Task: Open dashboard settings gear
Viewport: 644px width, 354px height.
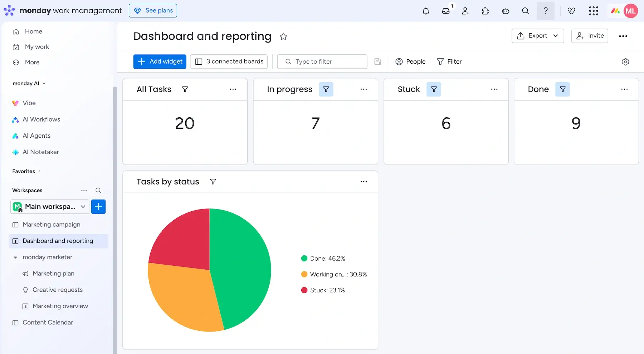Action: [x=625, y=62]
